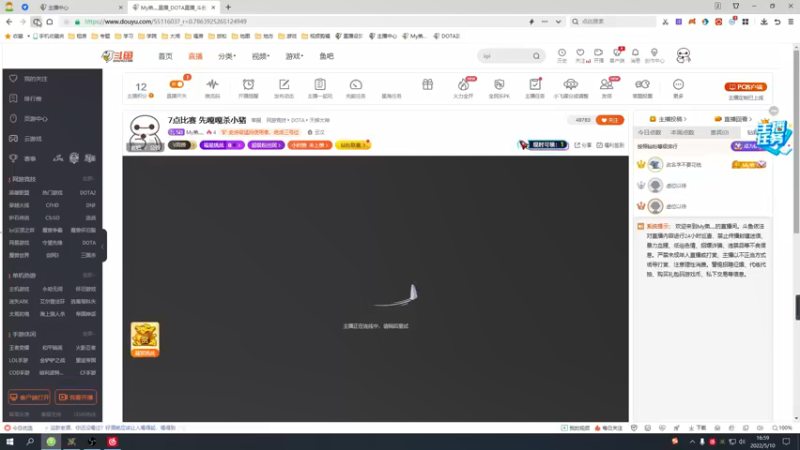Viewport: 800px width, 450px height.
Task: Go to 鱼吧 in site navigation
Action: (x=327, y=56)
